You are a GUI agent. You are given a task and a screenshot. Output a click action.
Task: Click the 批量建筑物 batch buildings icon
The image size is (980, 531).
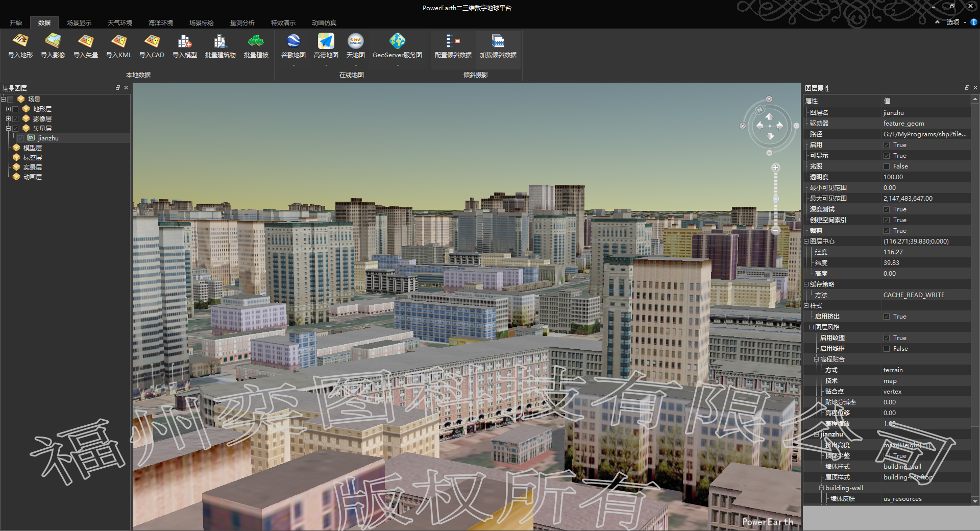click(x=220, y=41)
